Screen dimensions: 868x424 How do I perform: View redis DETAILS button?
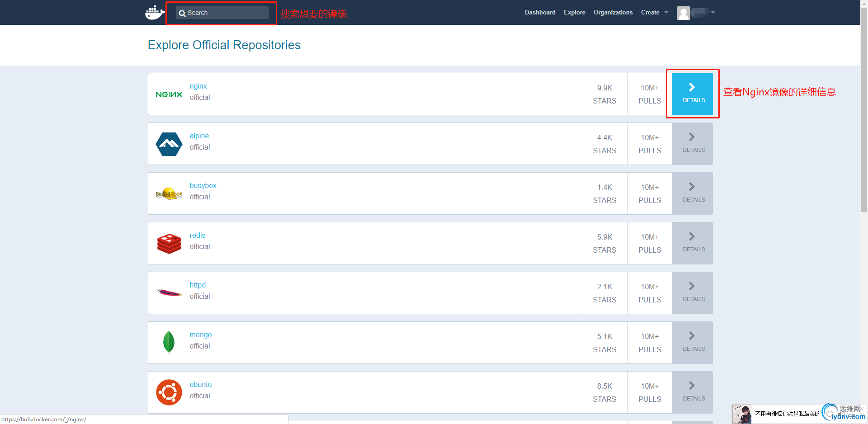point(693,243)
